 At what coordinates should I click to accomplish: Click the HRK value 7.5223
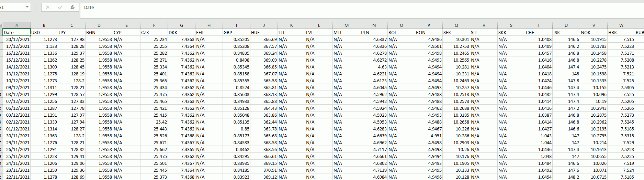[621, 46]
